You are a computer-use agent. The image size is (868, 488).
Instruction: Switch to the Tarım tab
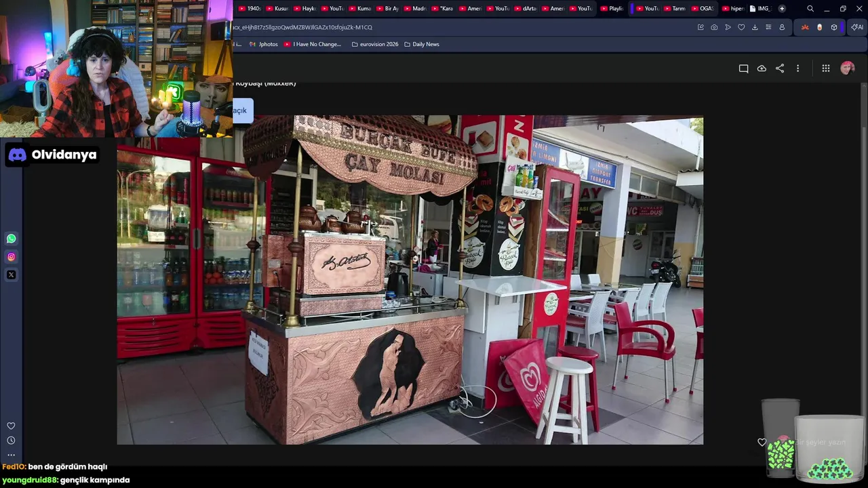click(674, 9)
